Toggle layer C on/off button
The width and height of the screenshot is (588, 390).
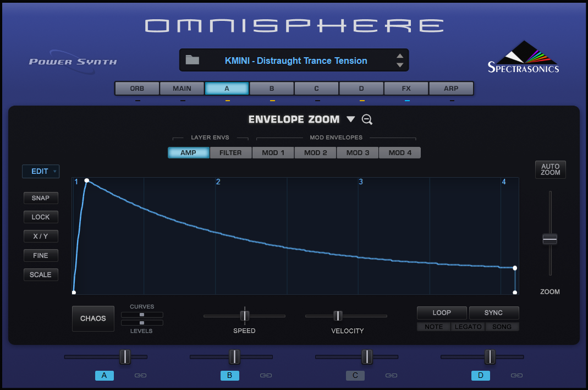pyautogui.click(x=355, y=375)
